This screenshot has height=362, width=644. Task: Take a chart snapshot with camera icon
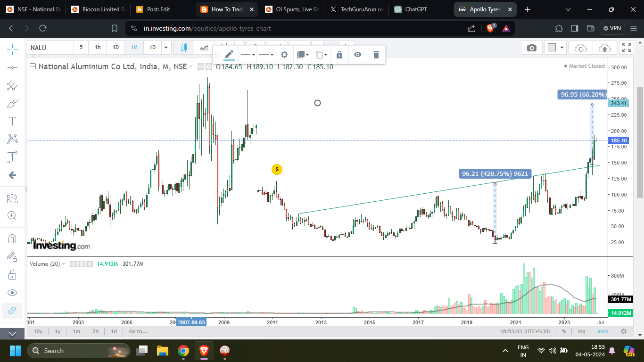pos(532,48)
